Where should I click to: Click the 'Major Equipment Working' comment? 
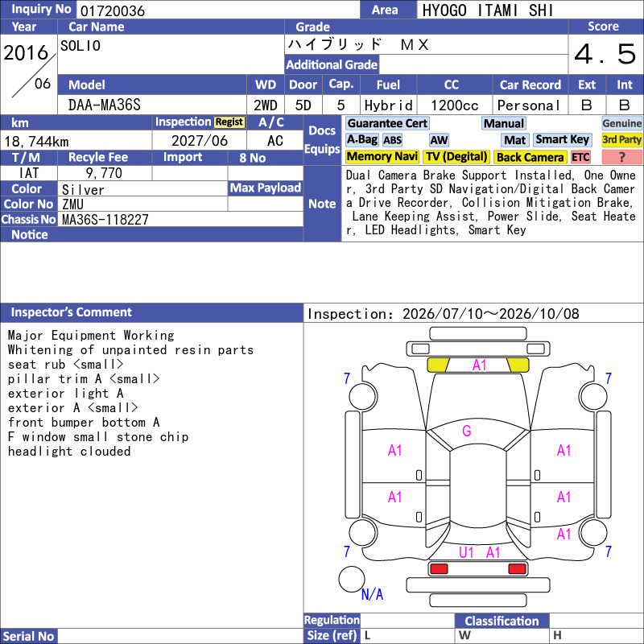click(x=91, y=335)
